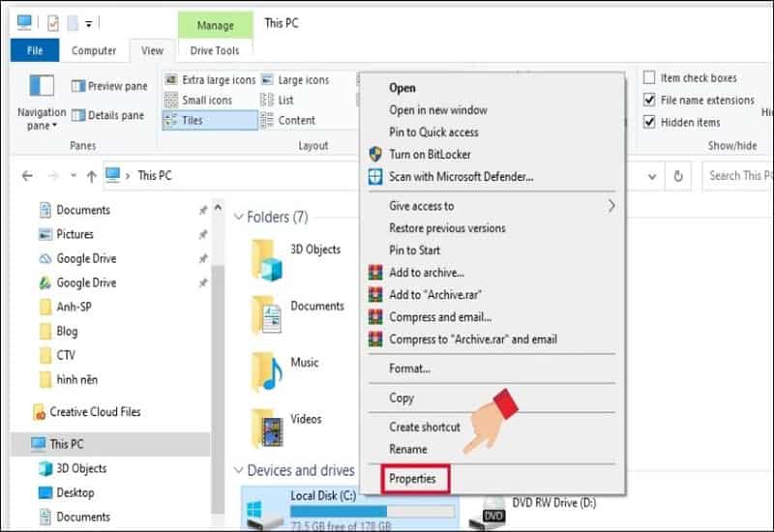The width and height of the screenshot is (774, 532).
Task: Collapse the Devices and drives group
Action: 239,471
